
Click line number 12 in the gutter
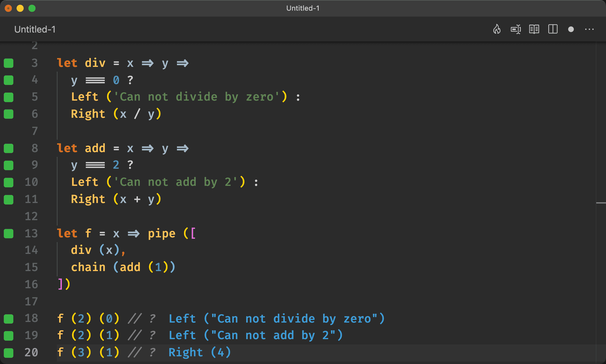pyautogui.click(x=31, y=216)
